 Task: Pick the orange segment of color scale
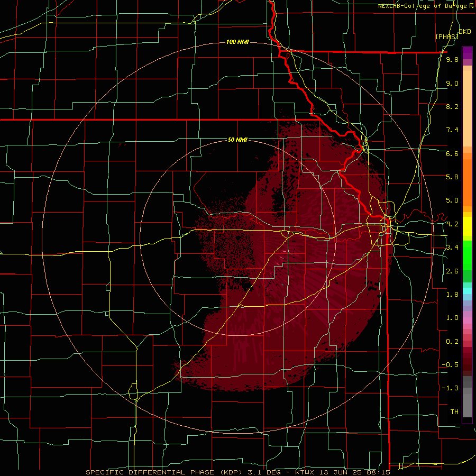(467, 182)
